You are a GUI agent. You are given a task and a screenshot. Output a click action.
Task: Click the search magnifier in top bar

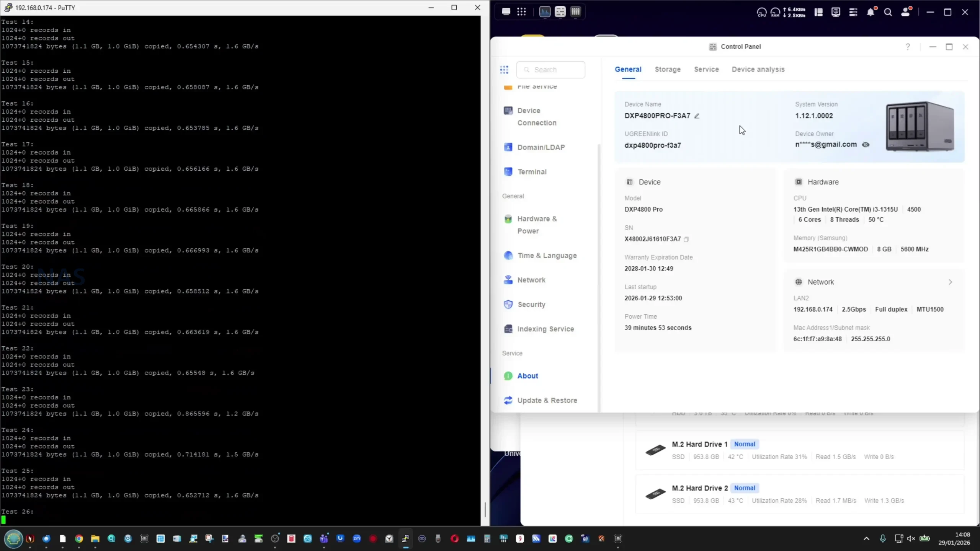click(x=888, y=12)
